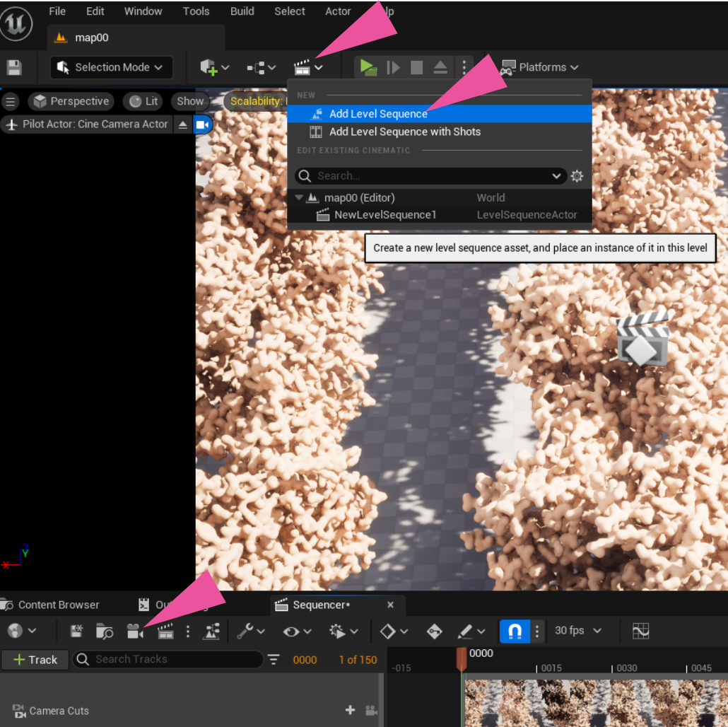Click the Stop simulation square icon

(417, 67)
